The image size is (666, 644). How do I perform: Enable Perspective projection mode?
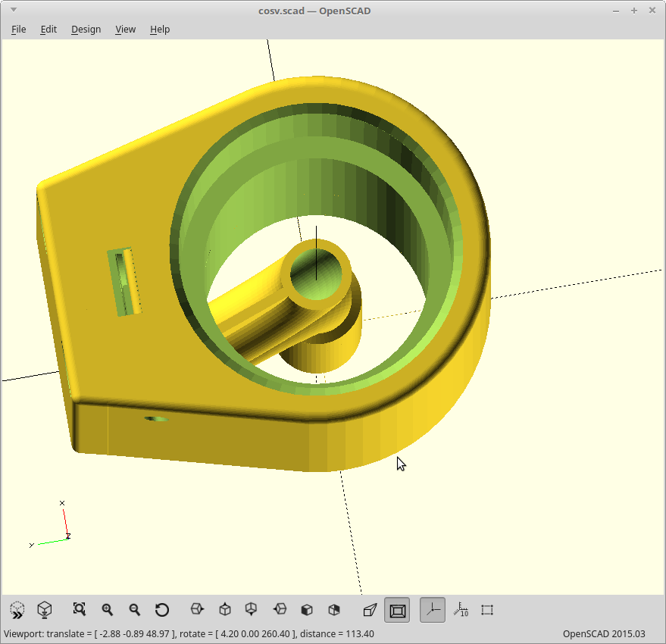click(370, 609)
